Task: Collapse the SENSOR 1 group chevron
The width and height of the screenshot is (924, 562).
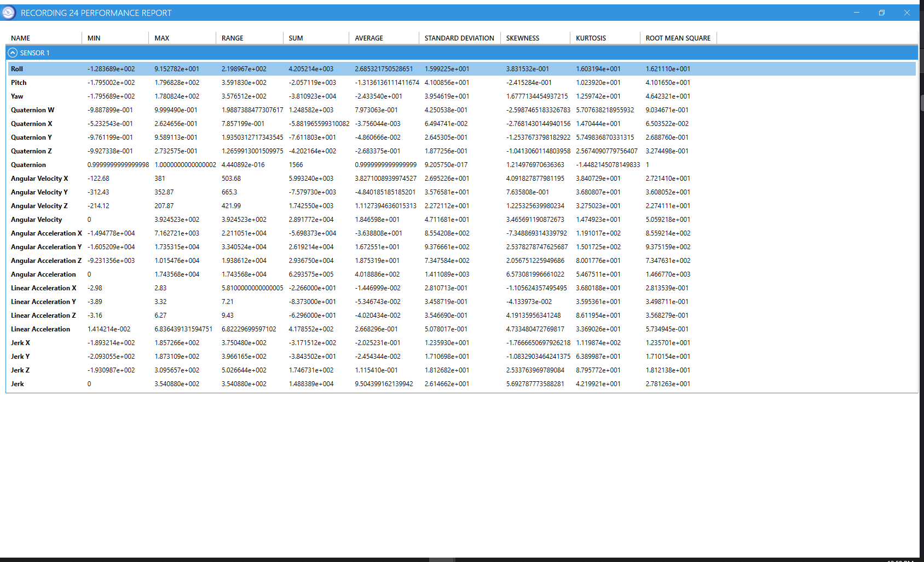Action: coord(13,53)
